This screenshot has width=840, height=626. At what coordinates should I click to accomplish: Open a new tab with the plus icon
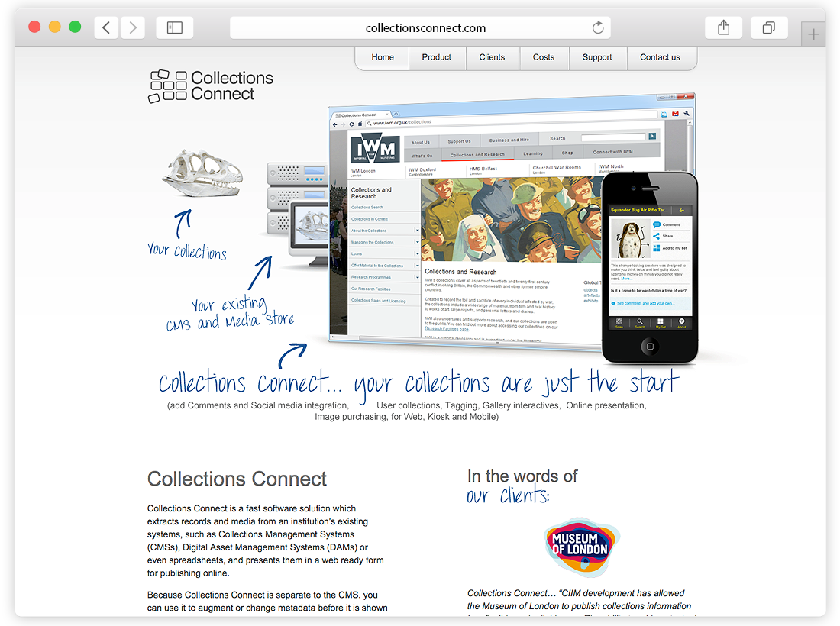813,35
